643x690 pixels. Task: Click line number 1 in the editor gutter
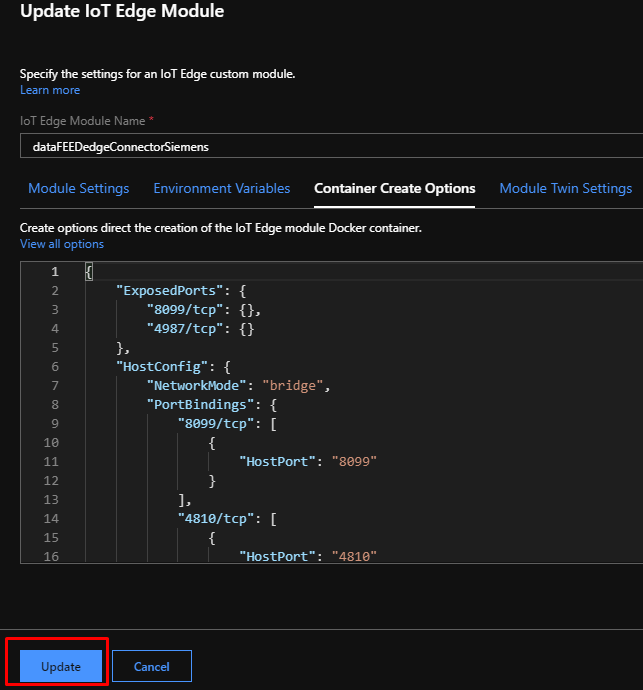click(x=54, y=271)
